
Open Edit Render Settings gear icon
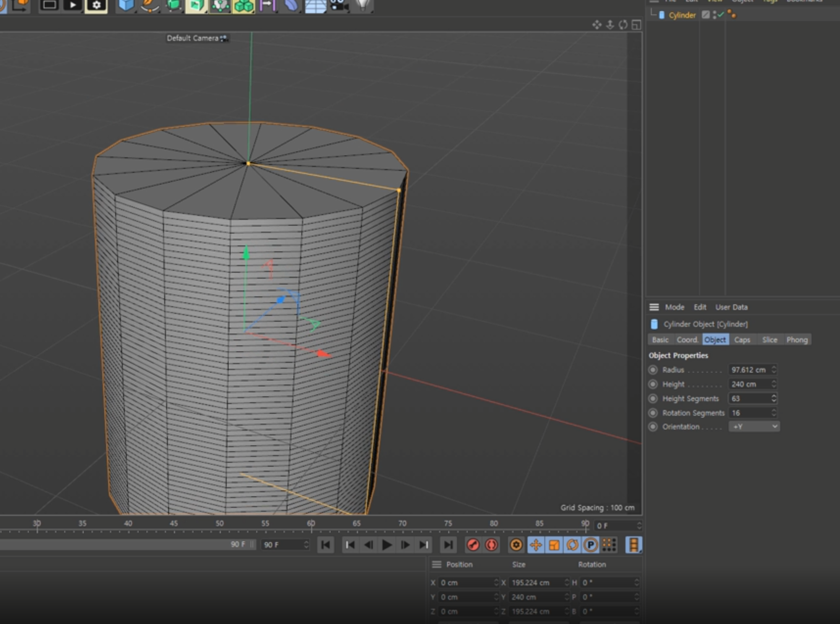tap(96, 5)
